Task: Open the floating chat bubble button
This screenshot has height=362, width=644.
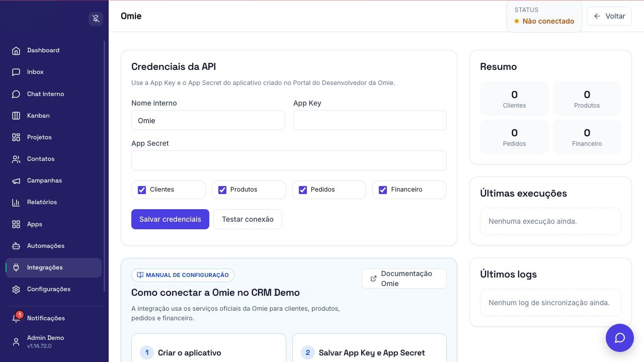Action: pos(620,338)
